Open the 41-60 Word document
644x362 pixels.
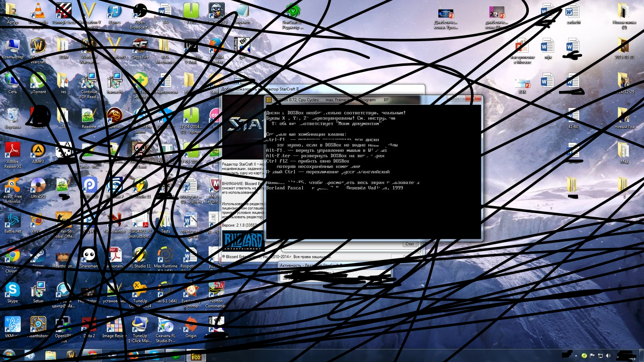(x=573, y=119)
